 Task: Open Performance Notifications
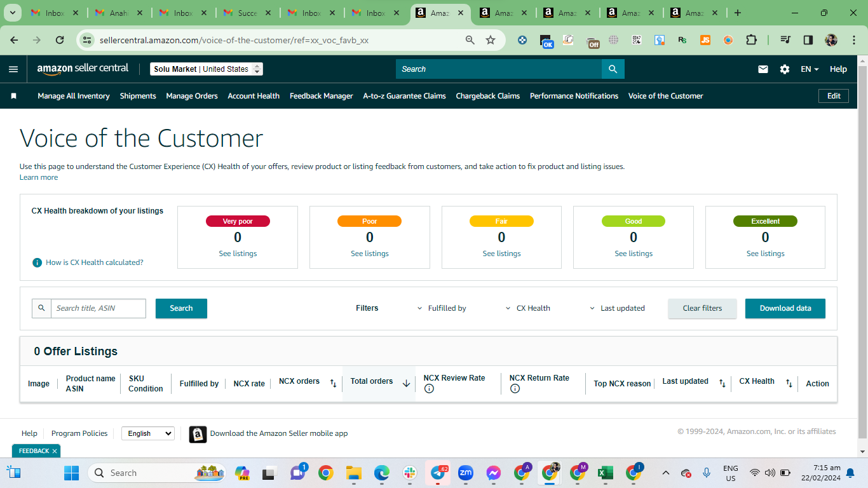(574, 96)
